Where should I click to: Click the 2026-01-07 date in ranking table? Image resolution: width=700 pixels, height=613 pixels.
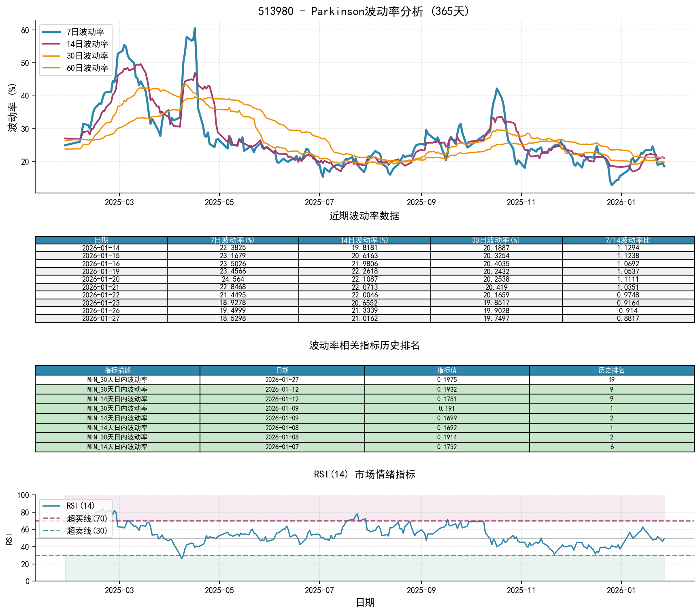coord(282,447)
